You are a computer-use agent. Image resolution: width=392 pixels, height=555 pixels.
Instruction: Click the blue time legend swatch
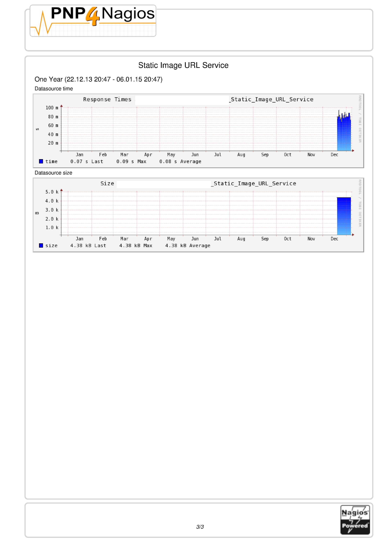(41, 161)
